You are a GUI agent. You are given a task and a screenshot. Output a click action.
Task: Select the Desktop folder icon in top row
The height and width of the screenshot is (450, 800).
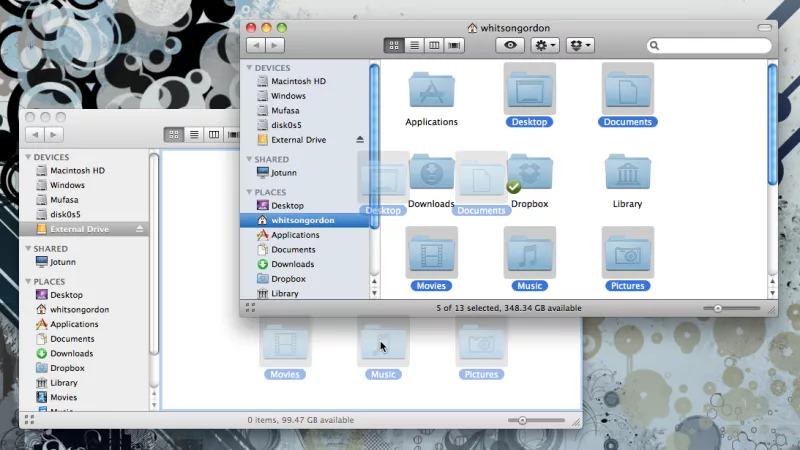coord(530,89)
